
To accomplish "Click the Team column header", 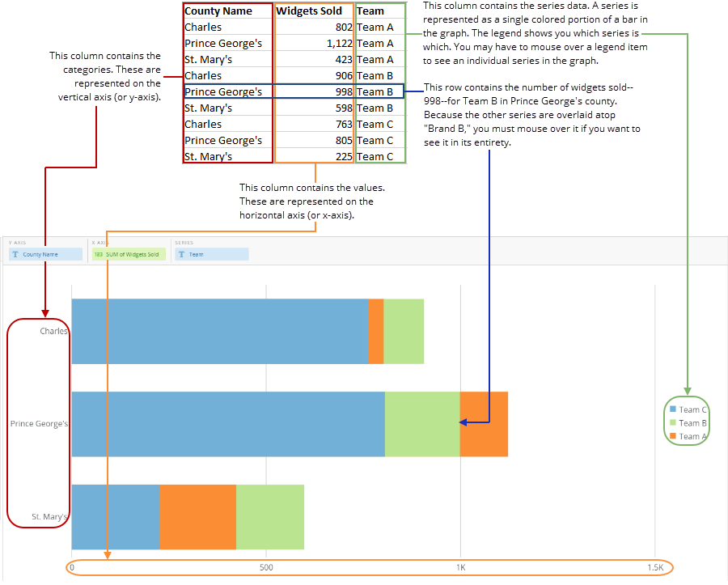I will click(x=369, y=11).
